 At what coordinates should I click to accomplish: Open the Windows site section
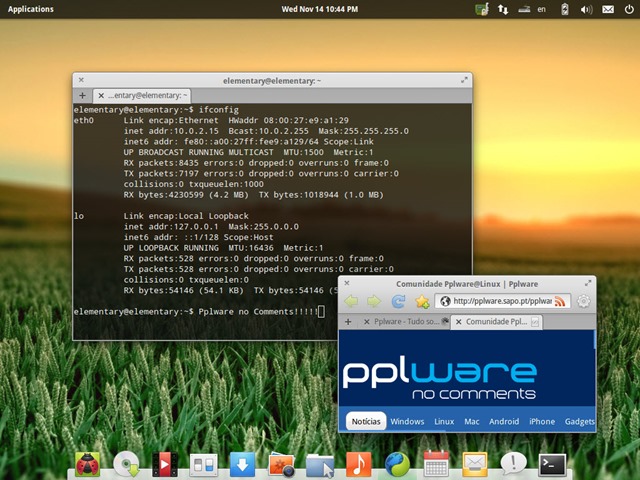pos(407,421)
